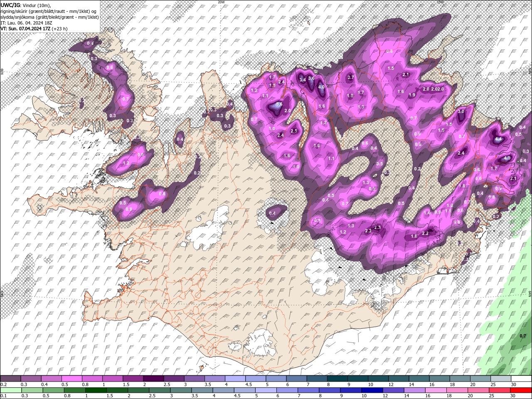
Task: Click the "3.0" snowfall value on the map
Action: tap(461, 111)
